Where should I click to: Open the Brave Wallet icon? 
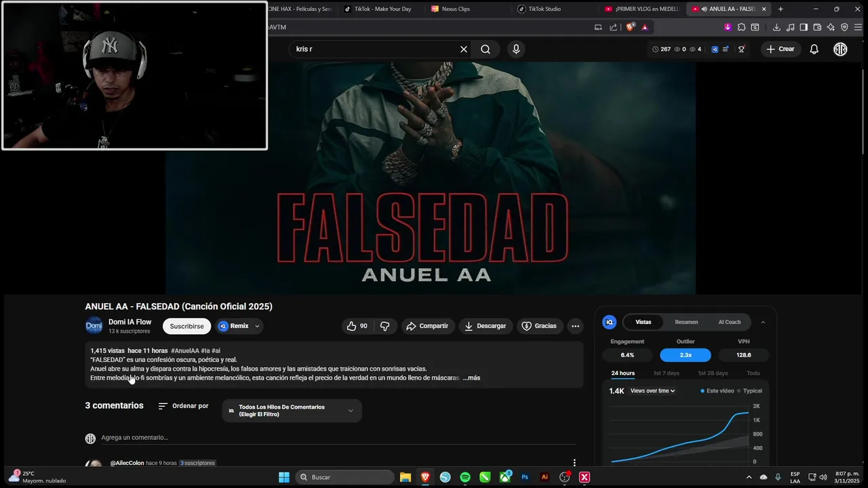tap(817, 27)
